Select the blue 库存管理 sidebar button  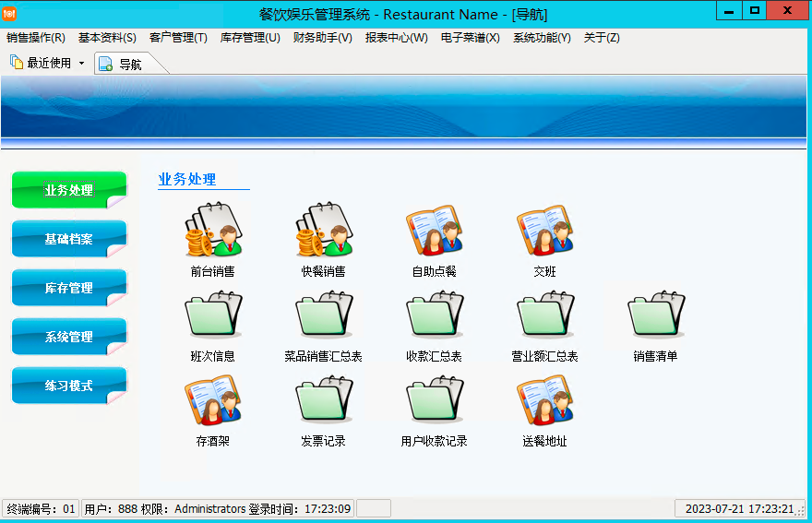pyautogui.click(x=69, y=288)
